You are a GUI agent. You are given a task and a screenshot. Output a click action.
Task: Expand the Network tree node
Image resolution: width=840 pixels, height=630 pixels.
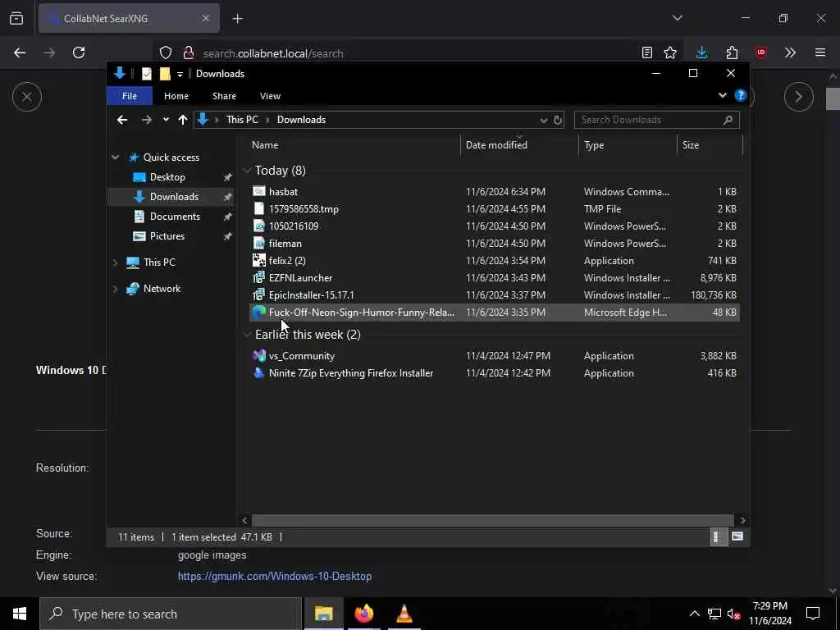(x=115, y=288)
